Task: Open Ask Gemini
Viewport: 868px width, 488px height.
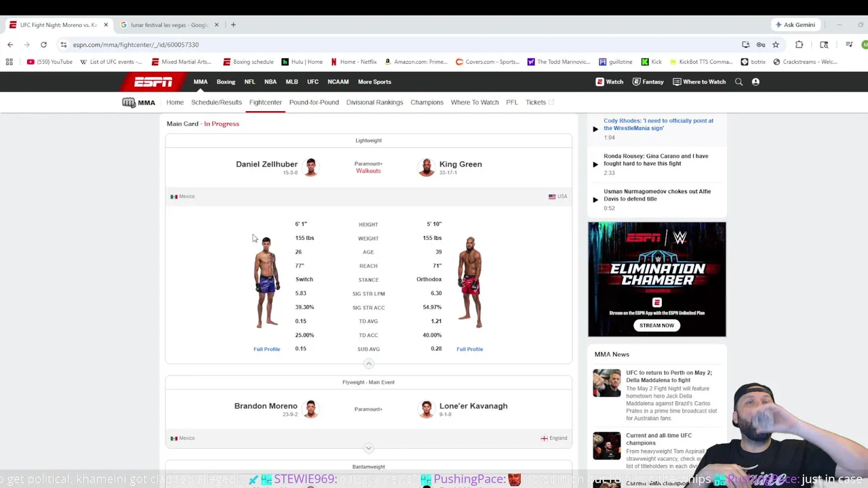Action: [795, 24]
